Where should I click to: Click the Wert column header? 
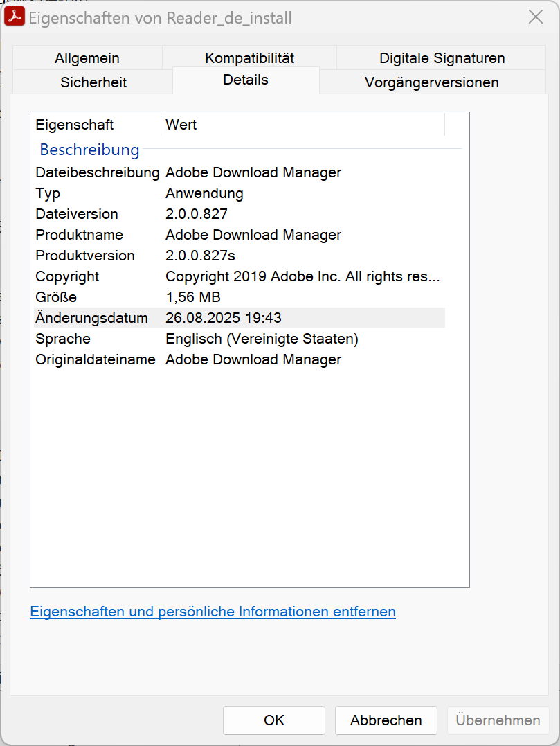click(181, 125)
